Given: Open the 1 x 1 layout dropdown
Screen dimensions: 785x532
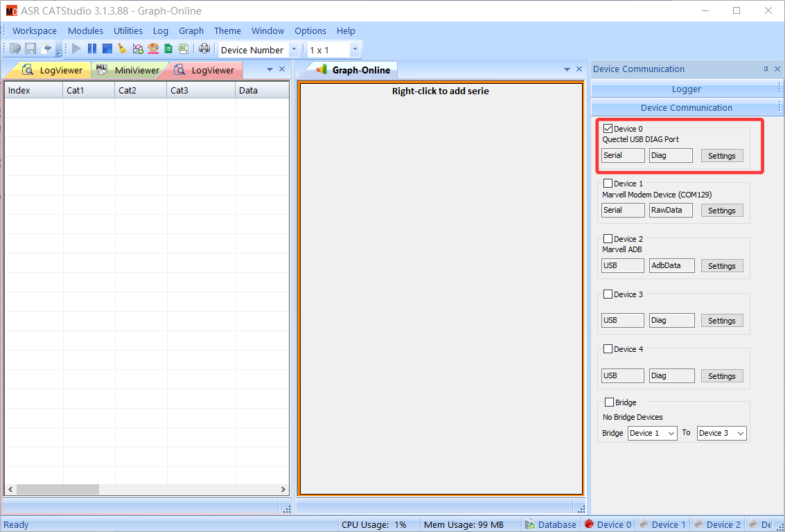Looking at the screenshot, I should (355, 50).
